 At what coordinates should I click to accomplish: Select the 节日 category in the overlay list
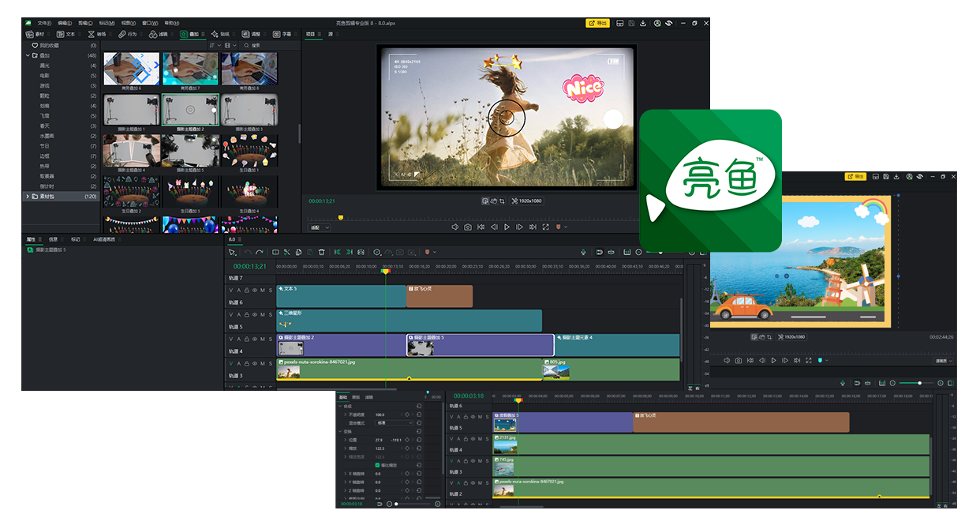(x=45, y=146)
